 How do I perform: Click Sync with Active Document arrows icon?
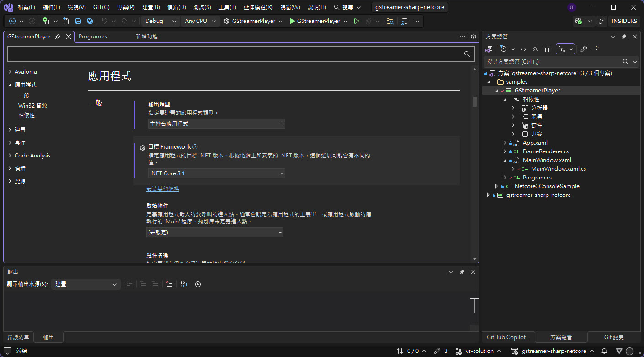523,49
